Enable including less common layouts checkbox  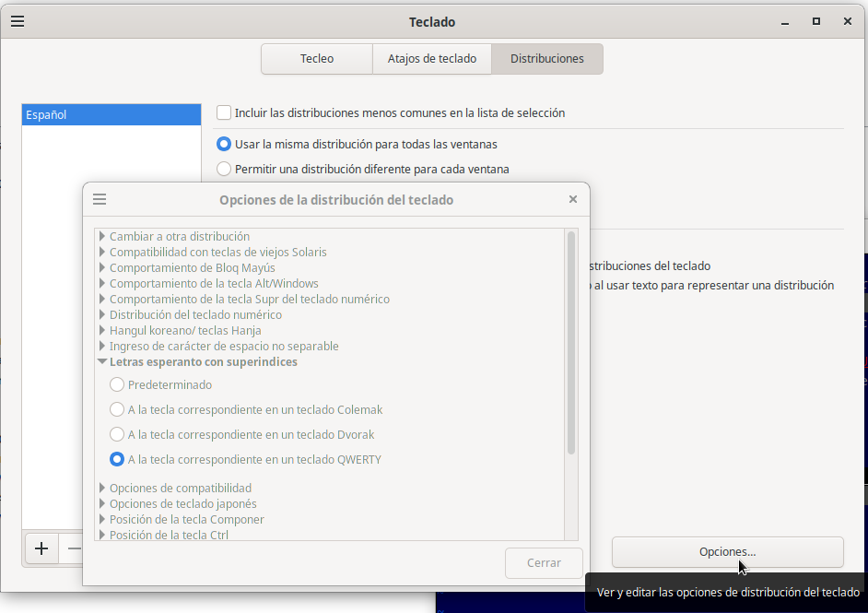[x=224, y=112]
